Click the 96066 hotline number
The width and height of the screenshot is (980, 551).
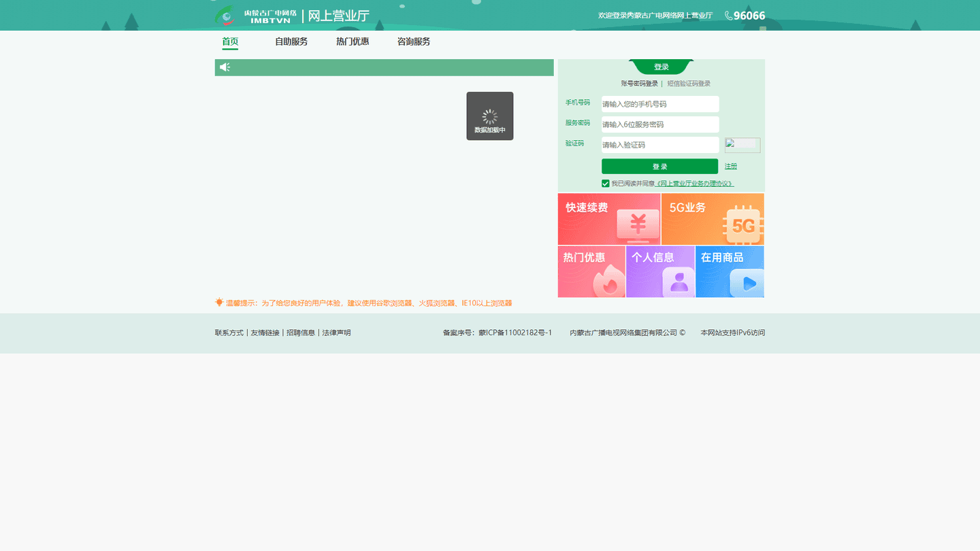pos(749,16)
